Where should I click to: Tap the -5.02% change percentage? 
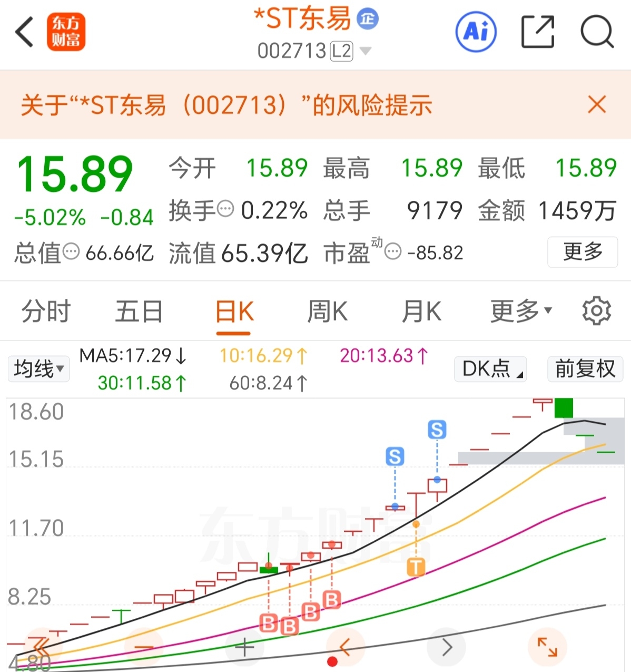pyautogui.click(x=50, y=218)
